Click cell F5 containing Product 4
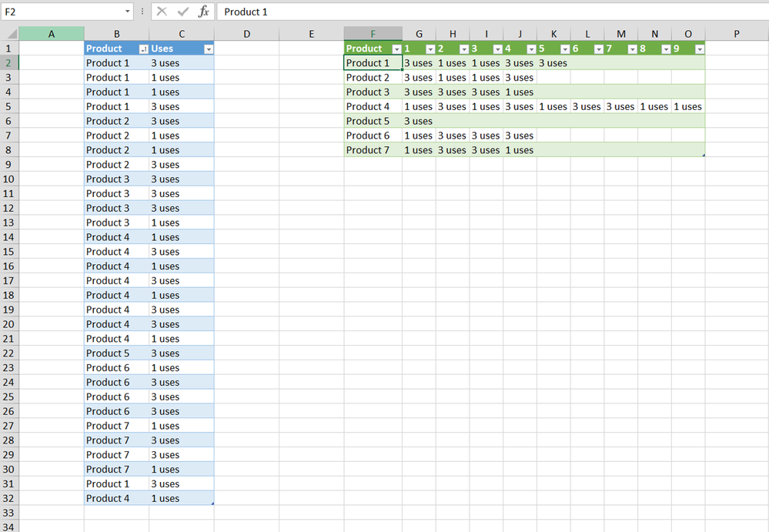The height and width of the screenshot is (532, 769). (373, 106)
